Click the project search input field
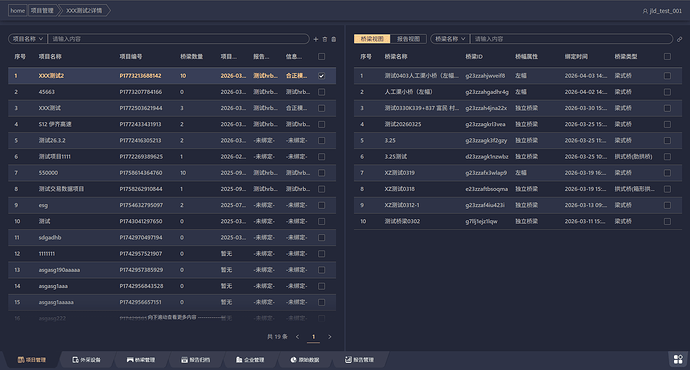Image resolution: width=690 pixels, height=370 pixels. pos(178,39)
